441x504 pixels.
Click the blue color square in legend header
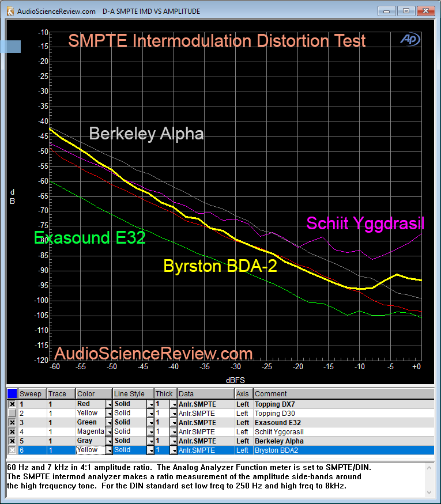12,393
